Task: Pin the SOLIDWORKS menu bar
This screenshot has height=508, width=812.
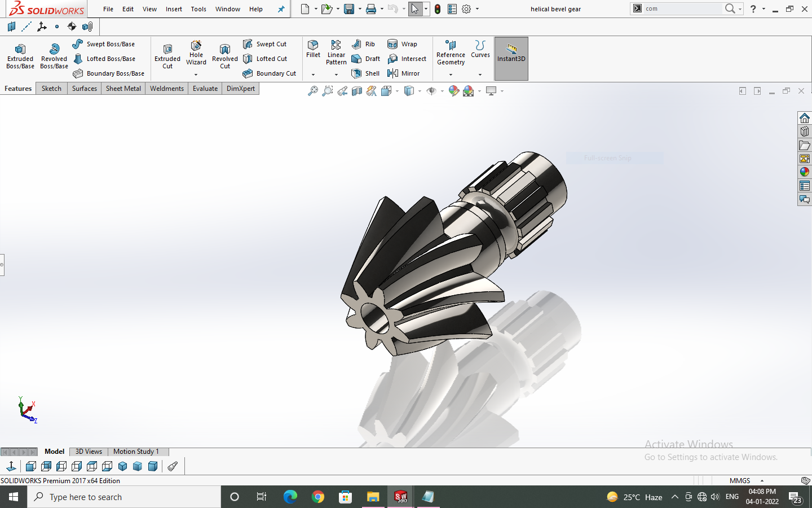Action: pyautogui.click(x=281, y=9)
